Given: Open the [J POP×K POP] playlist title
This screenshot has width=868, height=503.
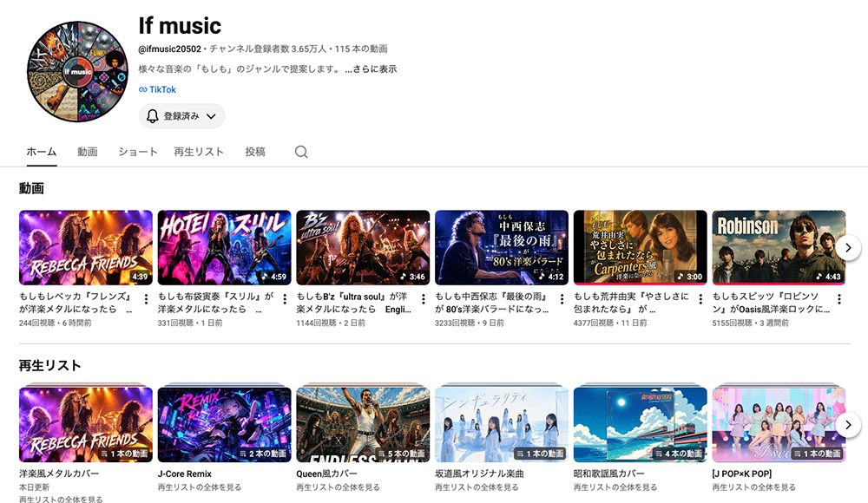Looking at the screenshot, I should [742, 474].
